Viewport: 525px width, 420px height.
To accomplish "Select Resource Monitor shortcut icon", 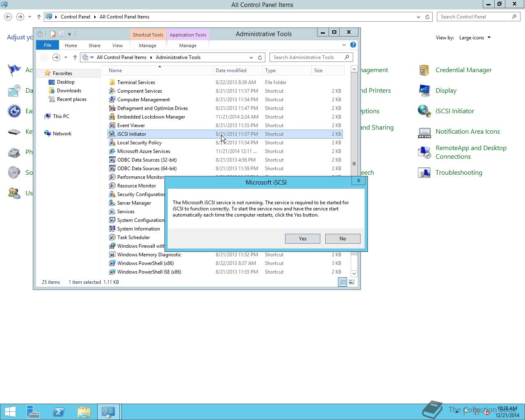I will tap(112, 186).
